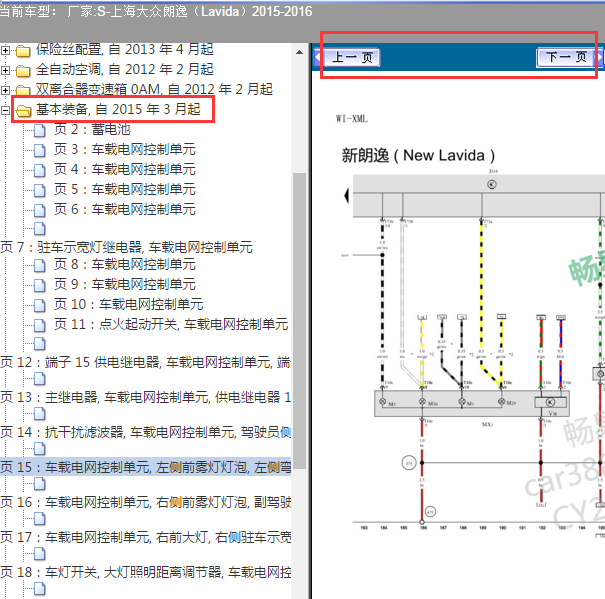The width and height of the screenshot is (605, 599).
Task: Click document icon beside 页 8
Action: point(39,266)
